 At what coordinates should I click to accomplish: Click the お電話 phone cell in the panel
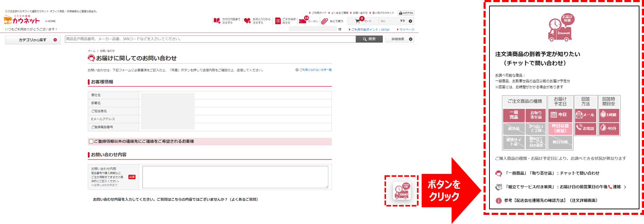(x=586, y=128)
